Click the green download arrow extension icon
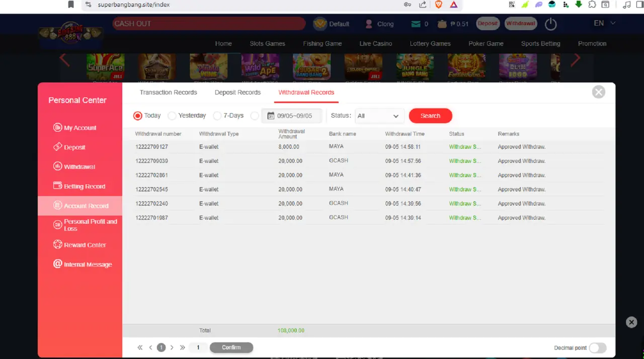This screenshot has width=644, height=359. (x=579, y=5)
